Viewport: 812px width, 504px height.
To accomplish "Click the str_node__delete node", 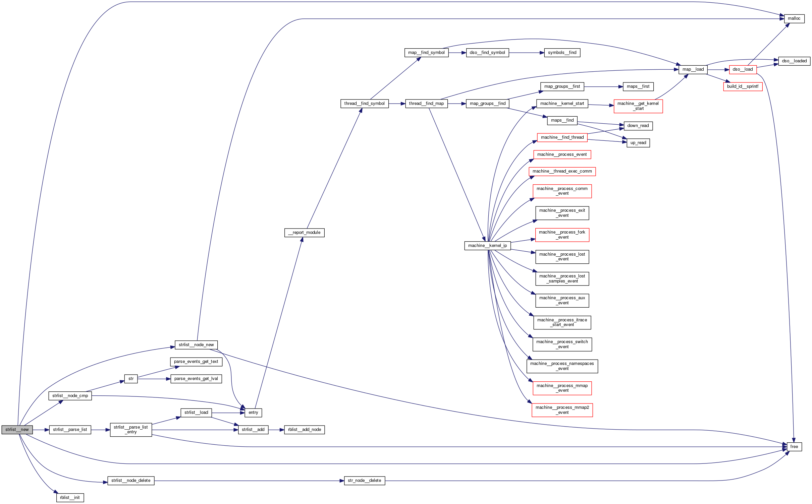I will coord(364,481).
